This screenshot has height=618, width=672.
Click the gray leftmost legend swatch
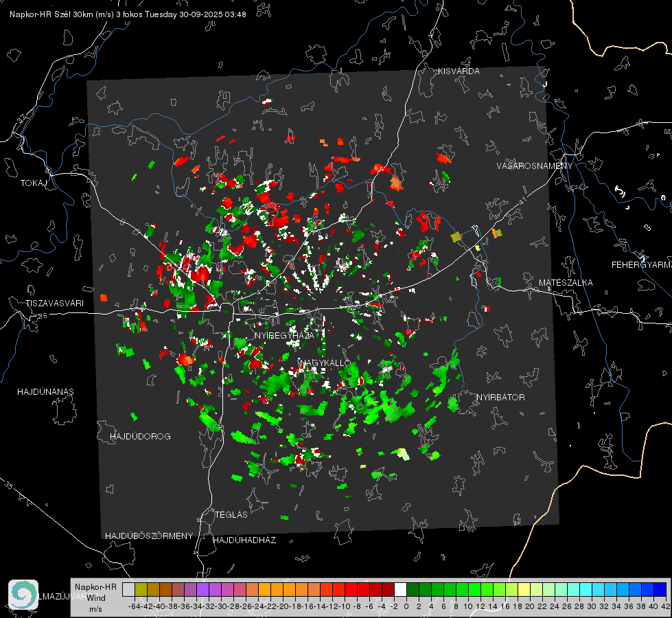(x=128, y=589)
